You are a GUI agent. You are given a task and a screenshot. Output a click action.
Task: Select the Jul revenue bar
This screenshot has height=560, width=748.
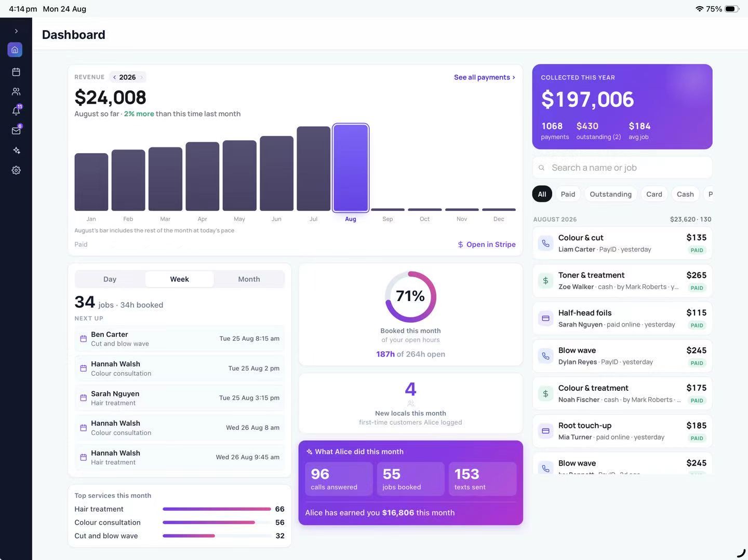(314, 169)
